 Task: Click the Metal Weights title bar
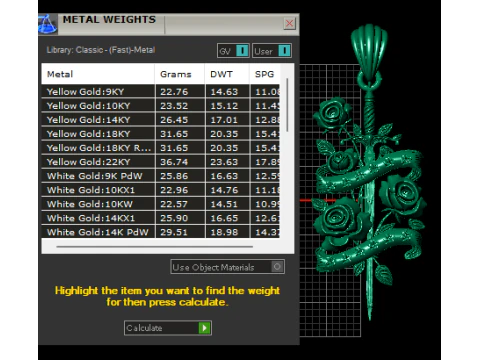pyautogui.click(x=169, y=24)
